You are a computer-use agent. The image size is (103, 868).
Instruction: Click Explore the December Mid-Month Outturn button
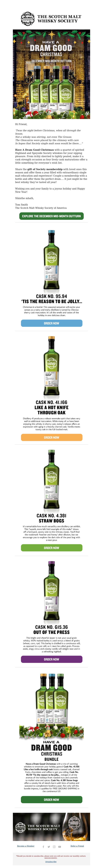(51, 216)
